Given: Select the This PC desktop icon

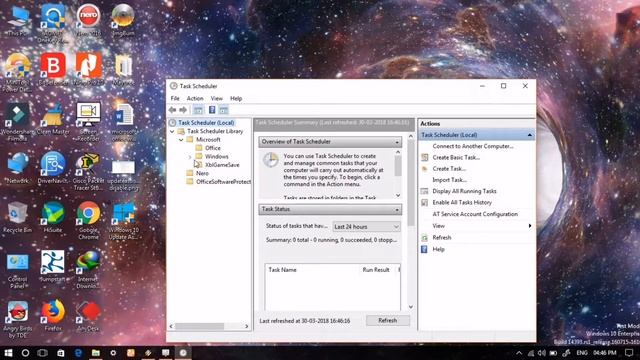Looking at the screenshot, I should coord(17,21).
